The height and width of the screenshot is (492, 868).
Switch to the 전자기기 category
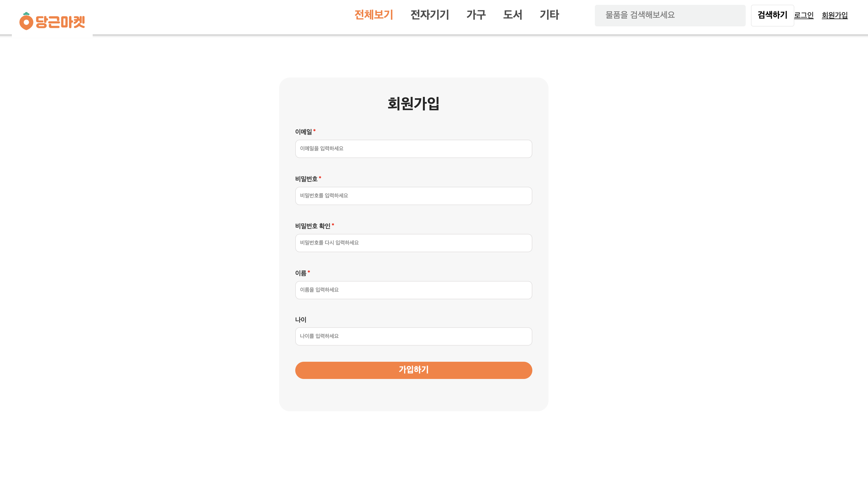429,15
